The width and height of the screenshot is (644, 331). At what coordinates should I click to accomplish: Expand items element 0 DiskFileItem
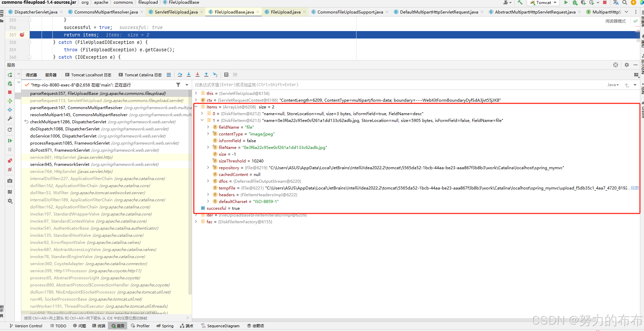(x=202, y=113)
